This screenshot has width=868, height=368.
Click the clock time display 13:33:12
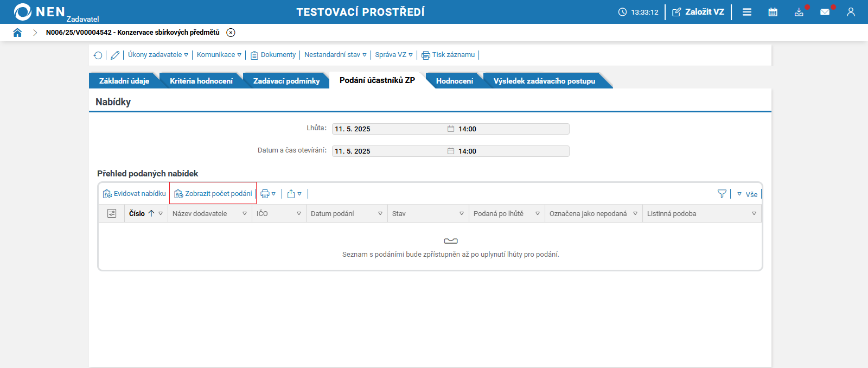(638, 12)
